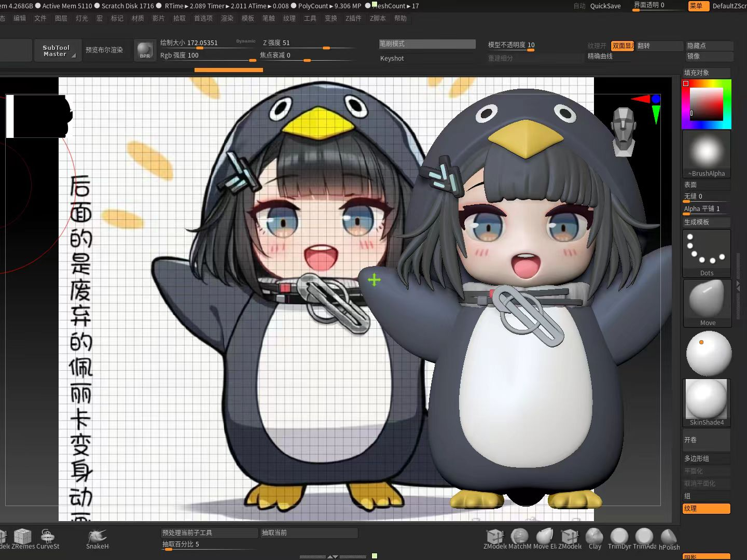The image size is (747, 560).
Task: Open the 编辑 Edit menu
Action: click(20, 18)
